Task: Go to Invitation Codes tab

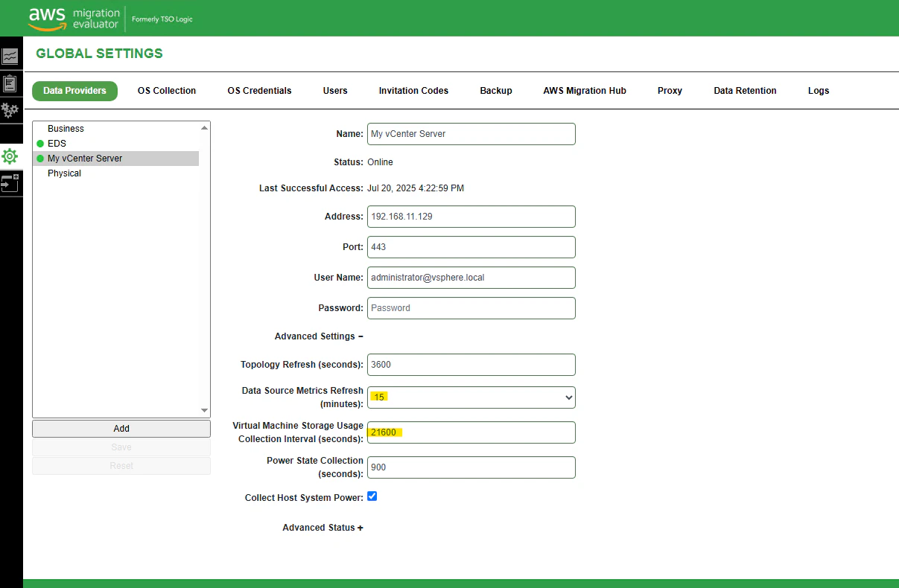Action: coord(413,91)
